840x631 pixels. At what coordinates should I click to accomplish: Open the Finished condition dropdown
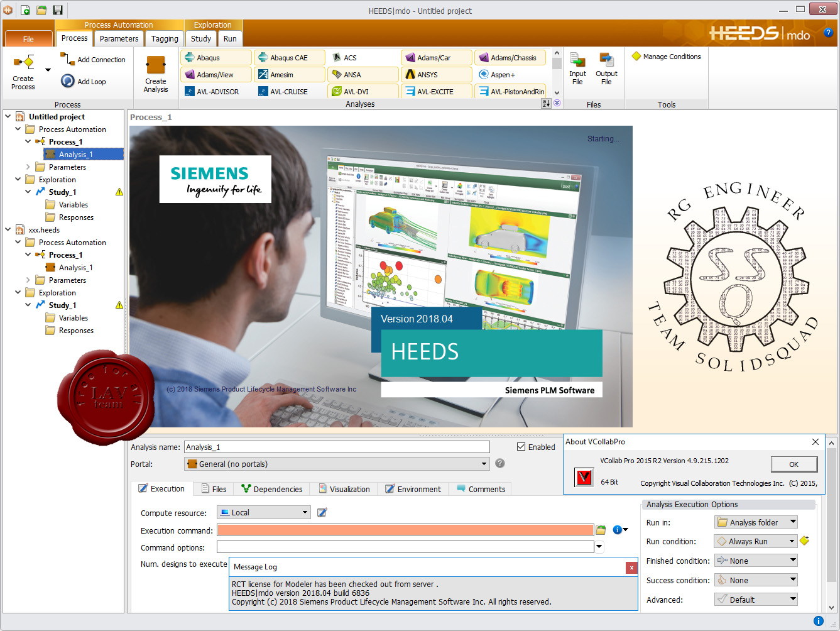click(x=756, y=561)
